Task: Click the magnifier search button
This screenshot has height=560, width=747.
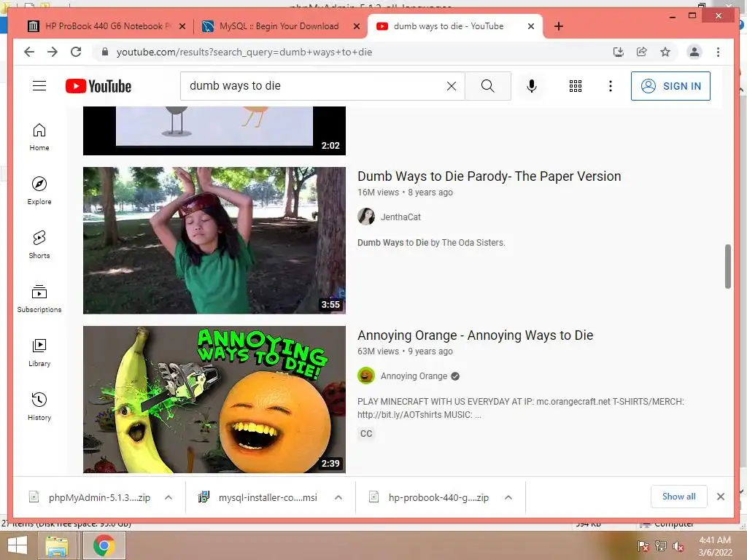Action: 487,86
